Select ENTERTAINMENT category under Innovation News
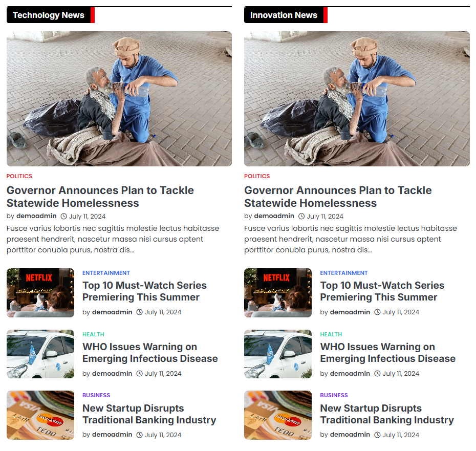476x451 pixels. (x=344, y=273)
